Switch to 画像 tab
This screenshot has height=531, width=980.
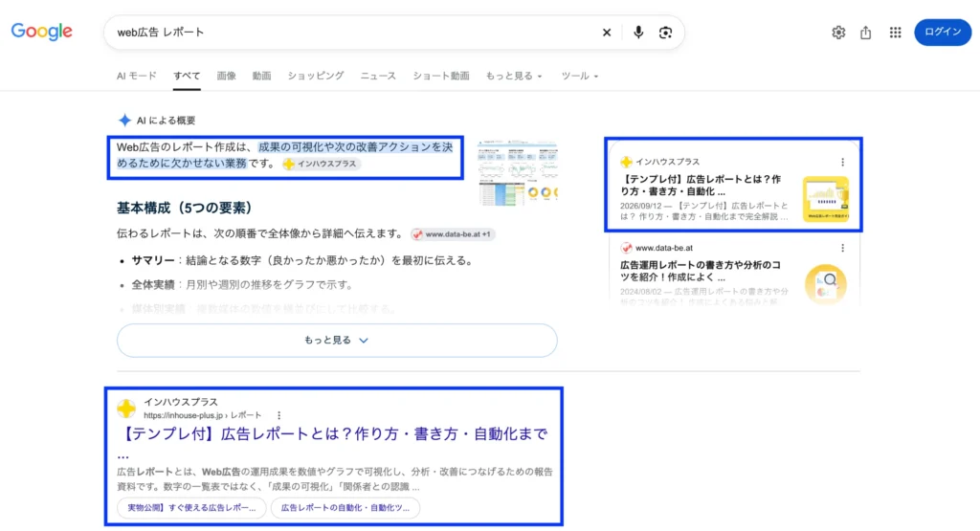pyautogui.click(x=226, y=76)
